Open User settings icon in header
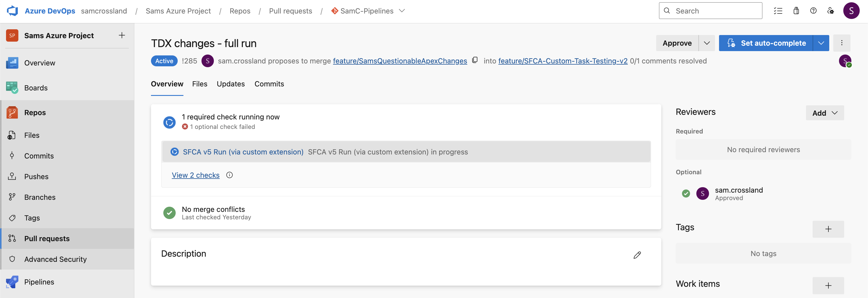This screenshot has height=298, width=868. click(830, 11)
